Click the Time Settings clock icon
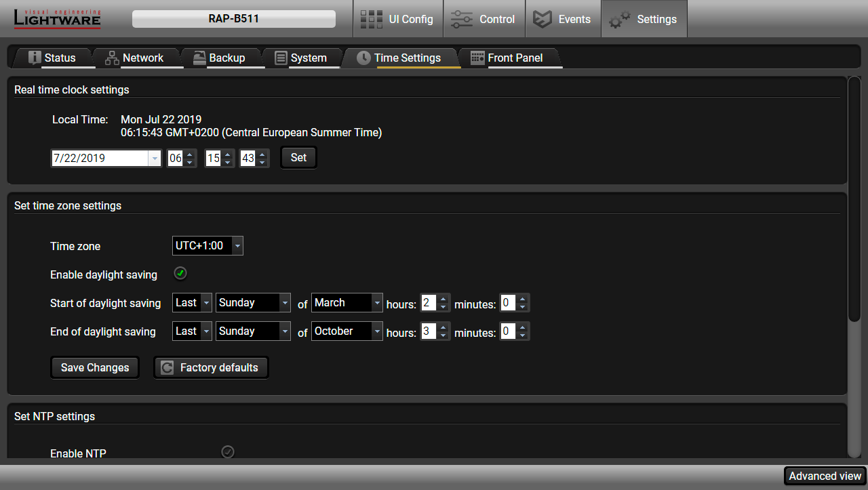Image resolution: width=868 pixels, height=490 pixels. tap(364, 58)
